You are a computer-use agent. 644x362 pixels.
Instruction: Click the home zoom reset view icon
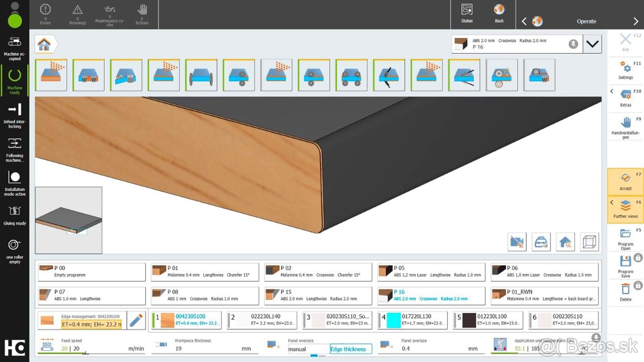click(x=565, y=242)
